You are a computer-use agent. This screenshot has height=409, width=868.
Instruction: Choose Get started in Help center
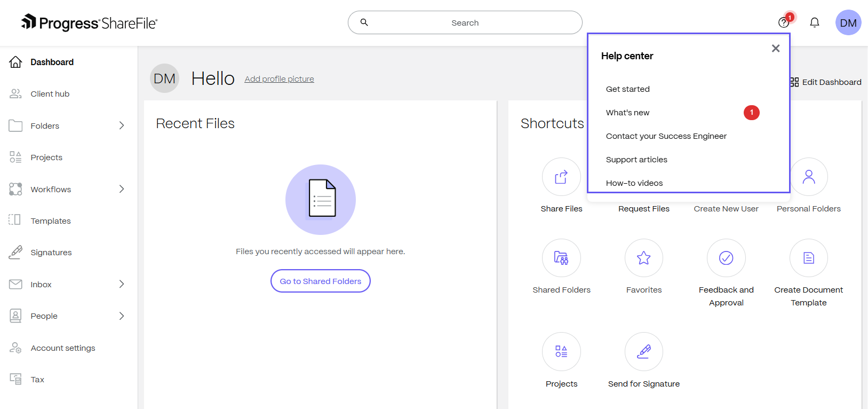click(x=628, y=89)
